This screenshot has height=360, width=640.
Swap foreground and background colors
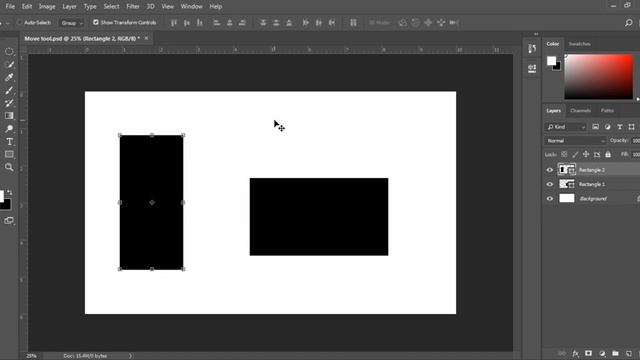(10, 192)
